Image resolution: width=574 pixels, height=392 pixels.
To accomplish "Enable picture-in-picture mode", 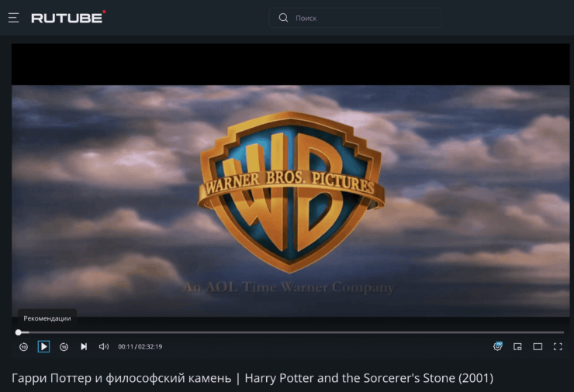I will (517, 347).
